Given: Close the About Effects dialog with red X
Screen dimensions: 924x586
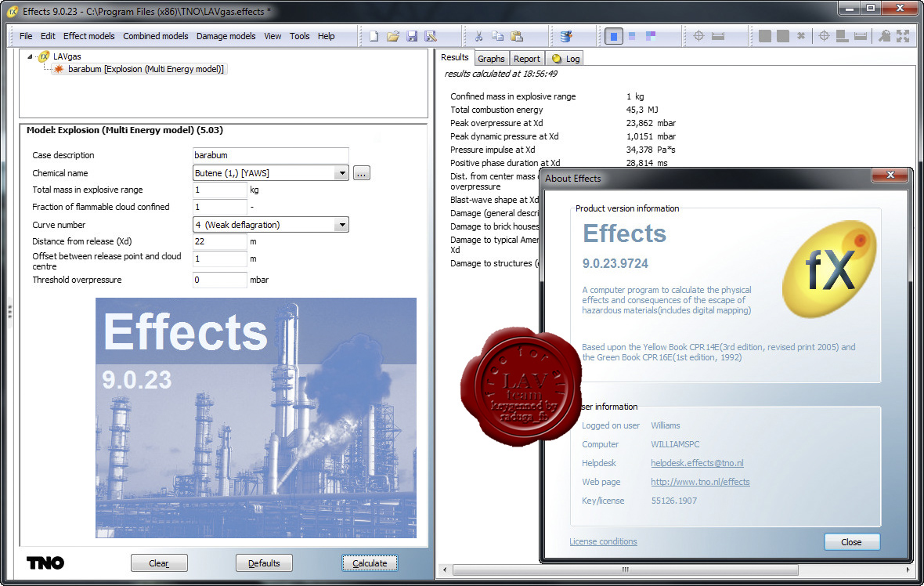Looking at the screenshot, I should (890, 175).
